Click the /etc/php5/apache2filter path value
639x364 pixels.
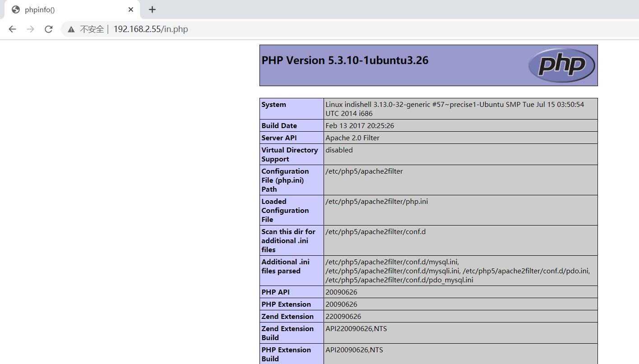pos(364,171)
